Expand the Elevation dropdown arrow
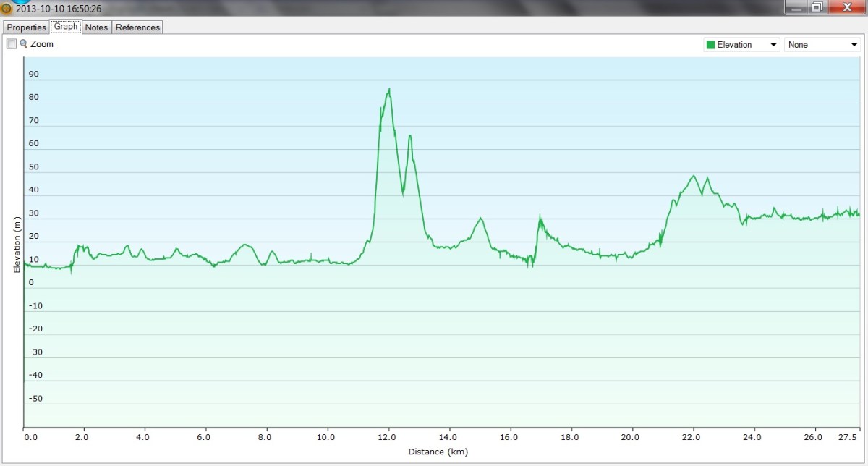This screenshot has width=868, height=466. [773, 45]
